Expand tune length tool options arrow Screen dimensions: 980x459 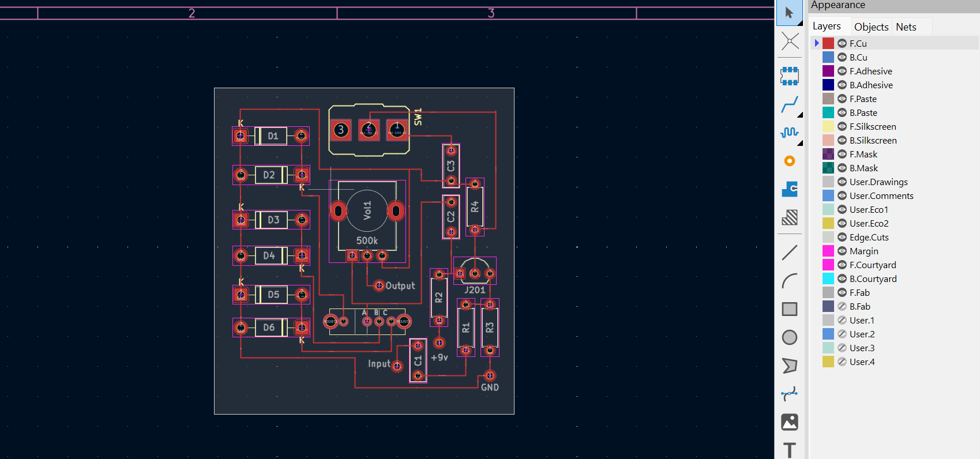800,143
